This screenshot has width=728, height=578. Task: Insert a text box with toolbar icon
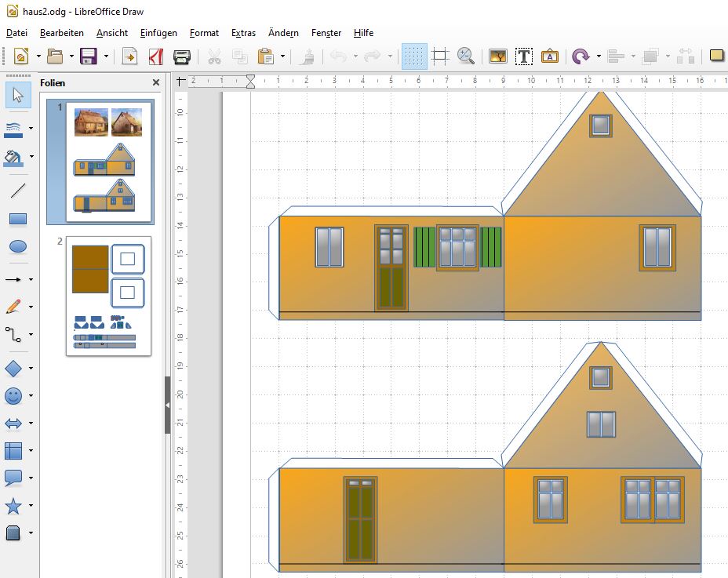524,56
